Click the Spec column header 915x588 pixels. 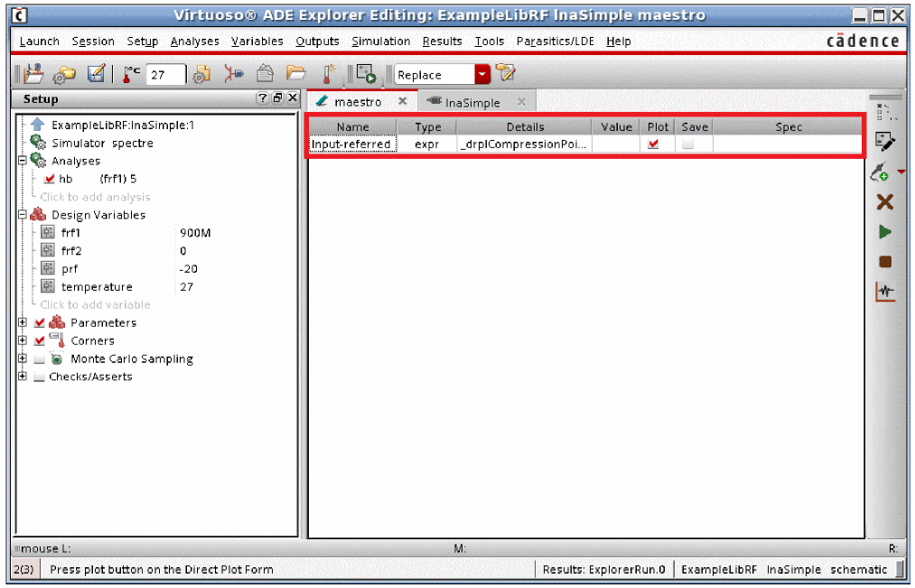coord(788,126)
